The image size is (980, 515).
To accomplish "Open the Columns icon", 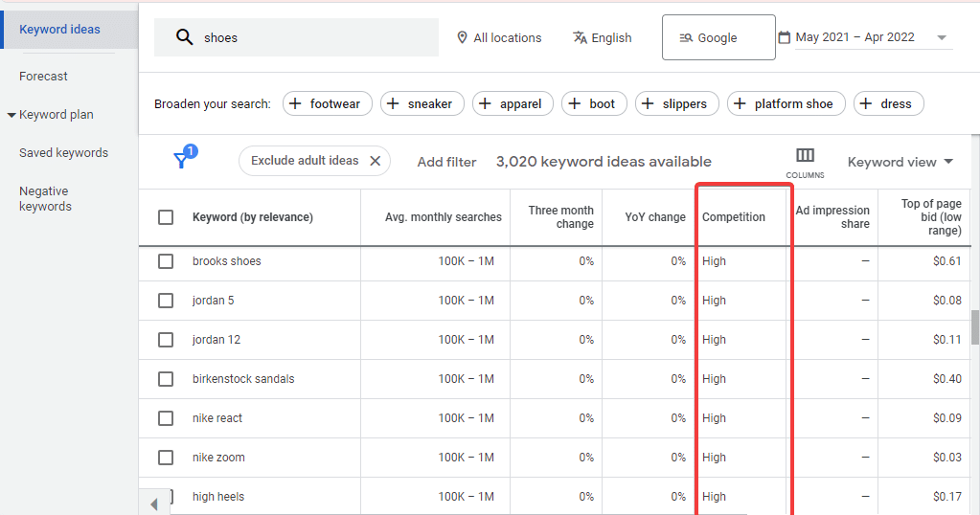I will tap(805, 156).
